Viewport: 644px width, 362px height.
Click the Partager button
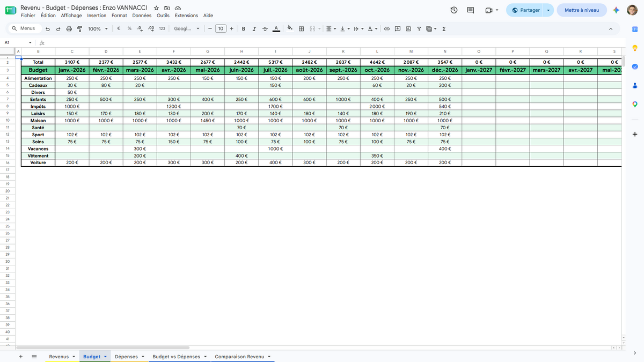point(525,10)
